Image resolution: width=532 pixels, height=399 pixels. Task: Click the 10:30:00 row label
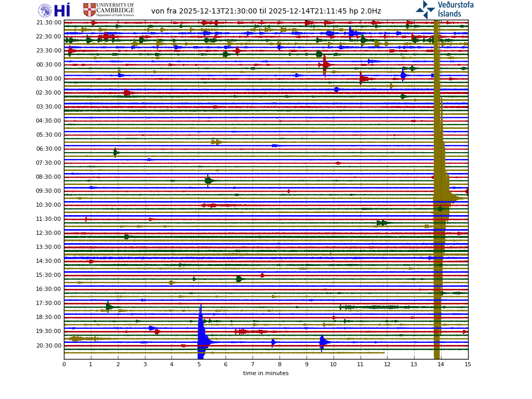[49, 205]
